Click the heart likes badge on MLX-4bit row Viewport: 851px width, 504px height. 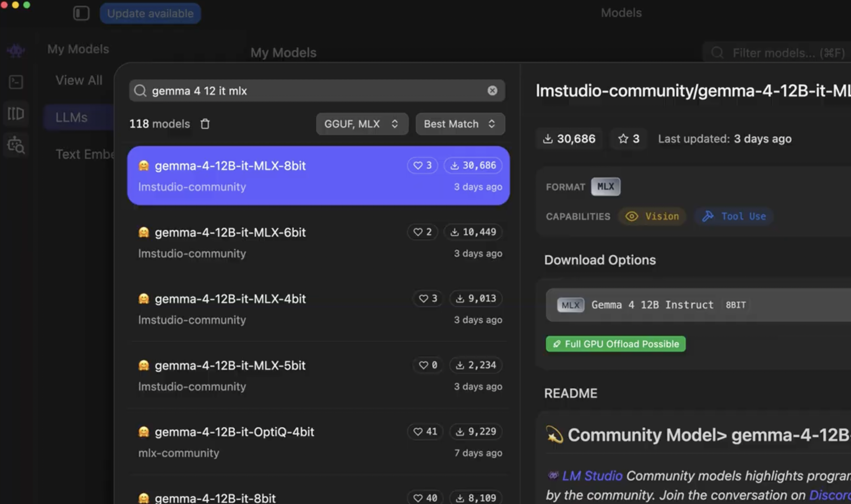pyautogui.click(x=428, y=299)
